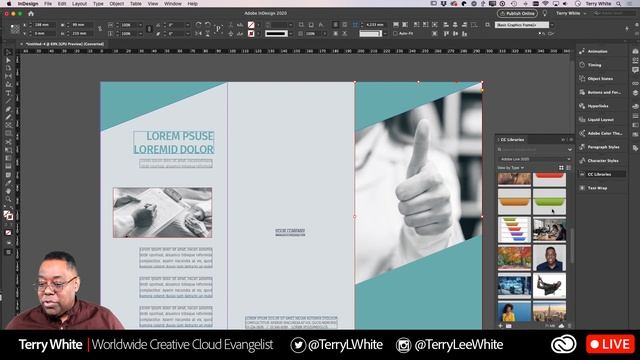
Task: Toggle the Auto-Fit checkbox
Action: point(395,33)
